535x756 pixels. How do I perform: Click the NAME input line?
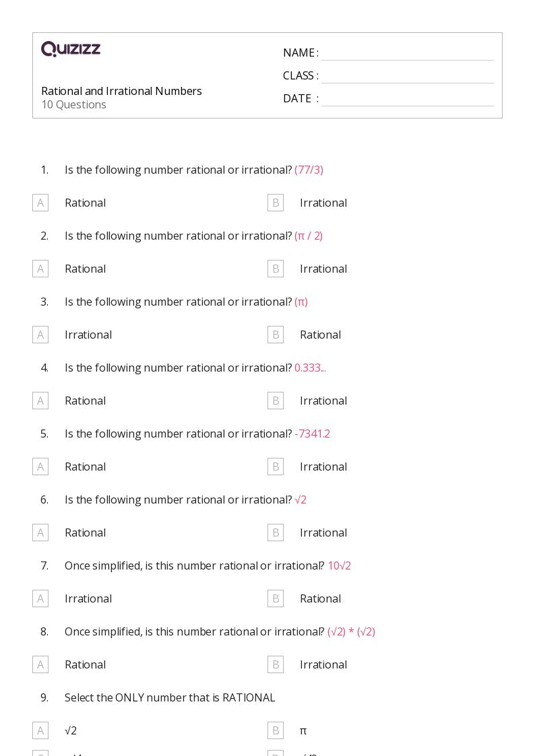click(x=407, y=53)
